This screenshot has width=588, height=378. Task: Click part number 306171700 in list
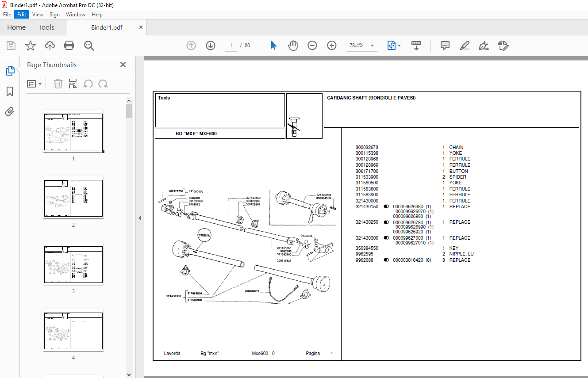tap(367, 171)
